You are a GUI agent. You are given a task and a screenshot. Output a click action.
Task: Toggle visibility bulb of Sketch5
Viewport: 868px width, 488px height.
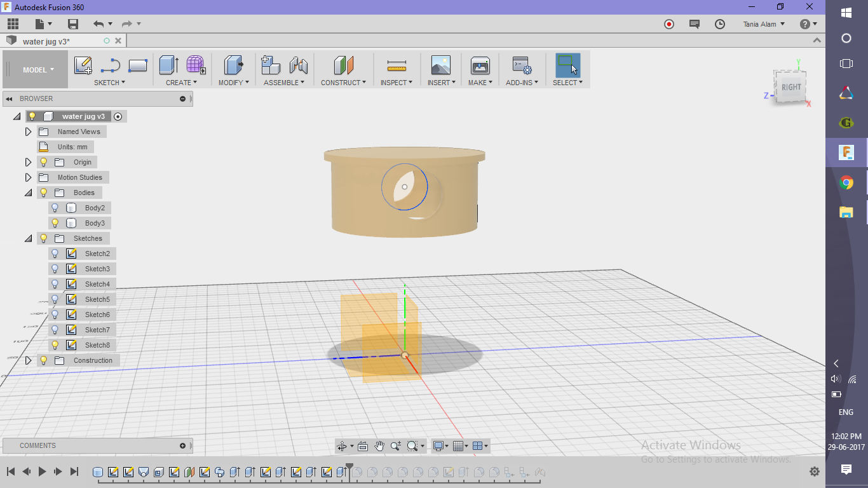(x=55, y=299)
